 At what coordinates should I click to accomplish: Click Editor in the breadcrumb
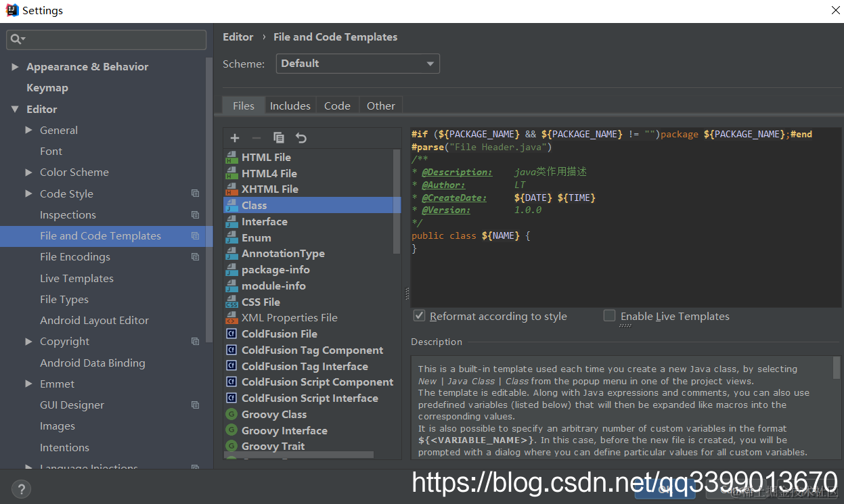click(238, 37)
